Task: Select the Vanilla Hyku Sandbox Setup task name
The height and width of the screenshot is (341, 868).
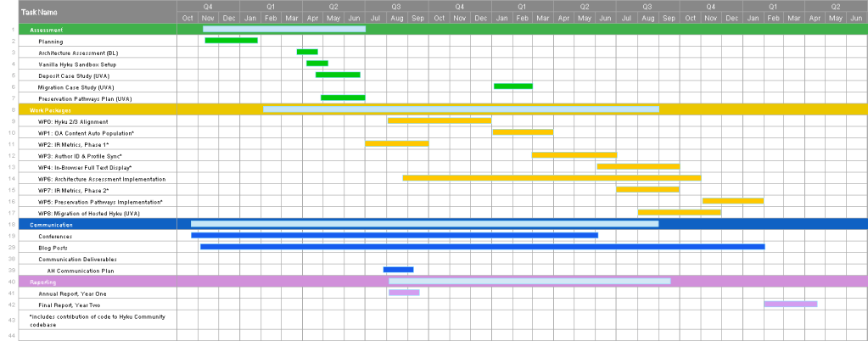Action: (77, 64)
